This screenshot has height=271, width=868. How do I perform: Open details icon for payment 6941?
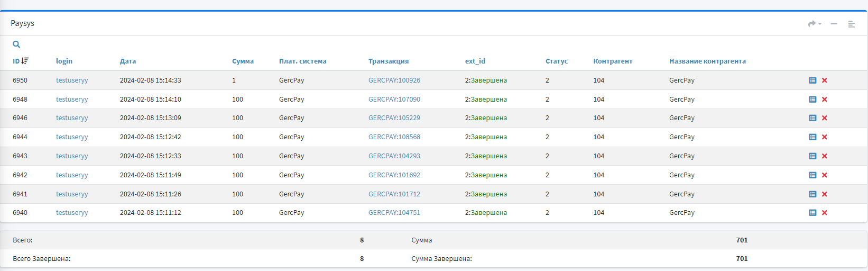pos(812,194)
